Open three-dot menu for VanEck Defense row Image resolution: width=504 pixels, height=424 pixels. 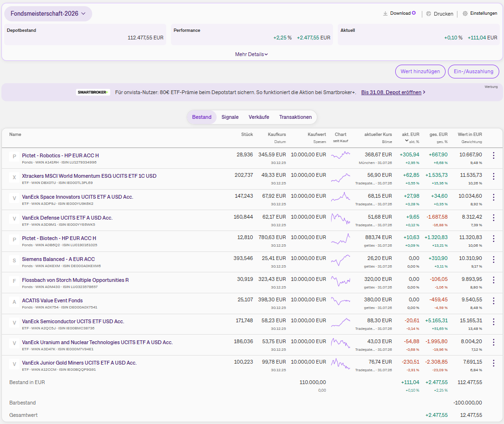[x=494, y=218]
